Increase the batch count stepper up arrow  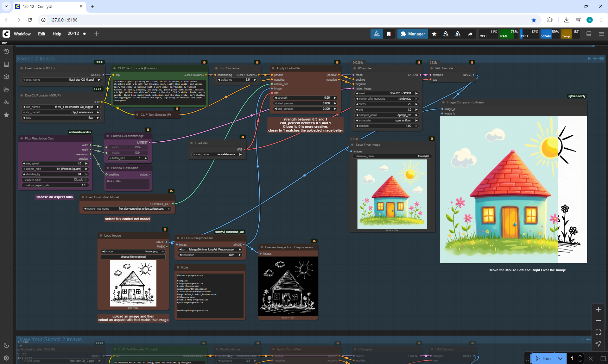tap(580, 356)
